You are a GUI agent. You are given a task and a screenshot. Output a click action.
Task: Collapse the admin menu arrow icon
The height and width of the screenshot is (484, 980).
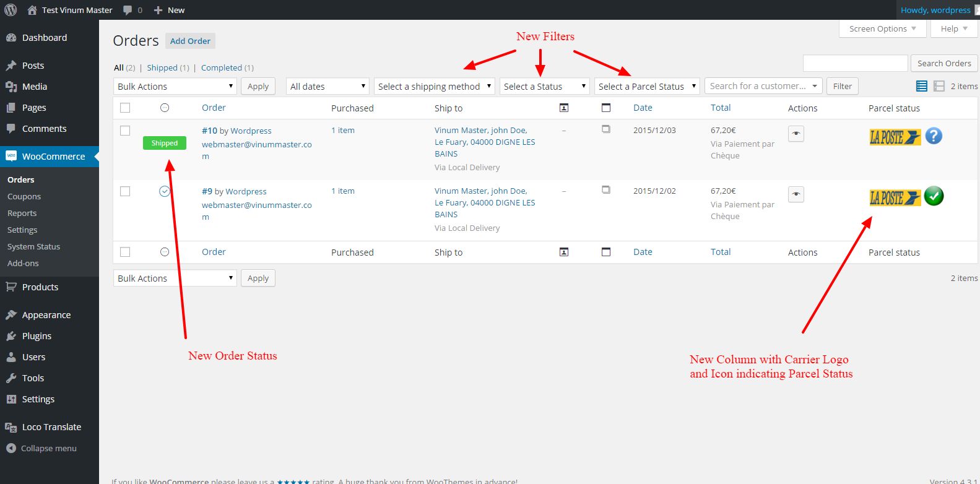[x=11, y=448]
